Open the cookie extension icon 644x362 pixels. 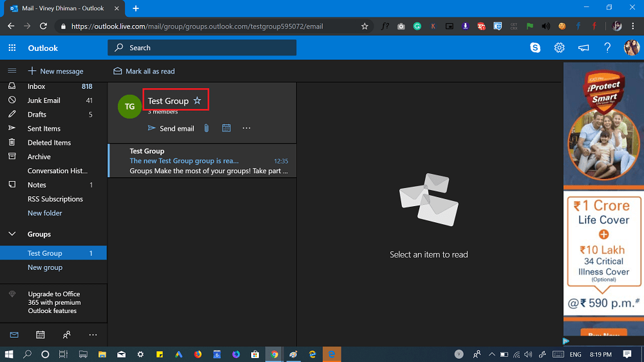click(x=562, y=26)
